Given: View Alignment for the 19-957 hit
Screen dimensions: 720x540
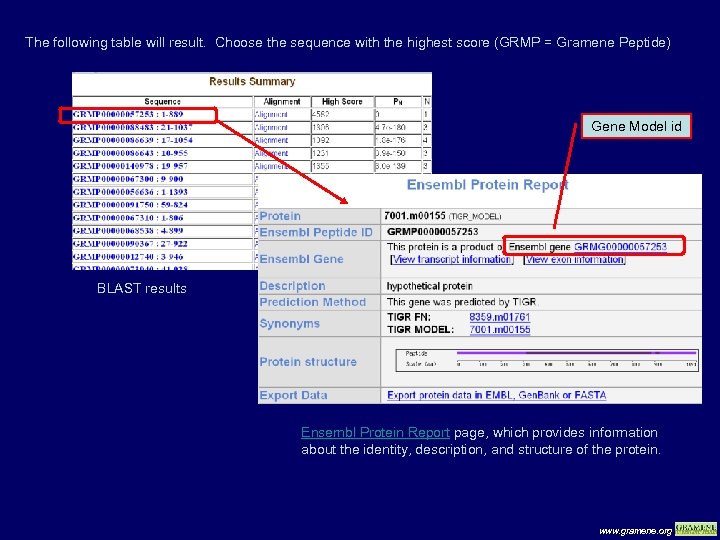Looking at the screenshot, I should click(271, 166).
